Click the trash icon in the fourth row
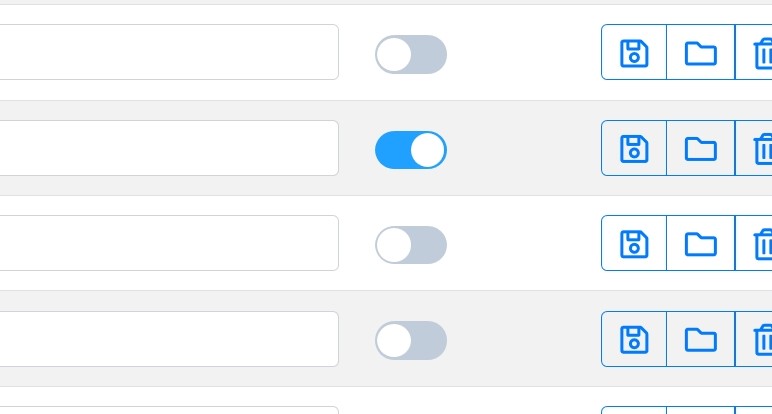Screen dimensions: 772x414 tap(761, 339)
